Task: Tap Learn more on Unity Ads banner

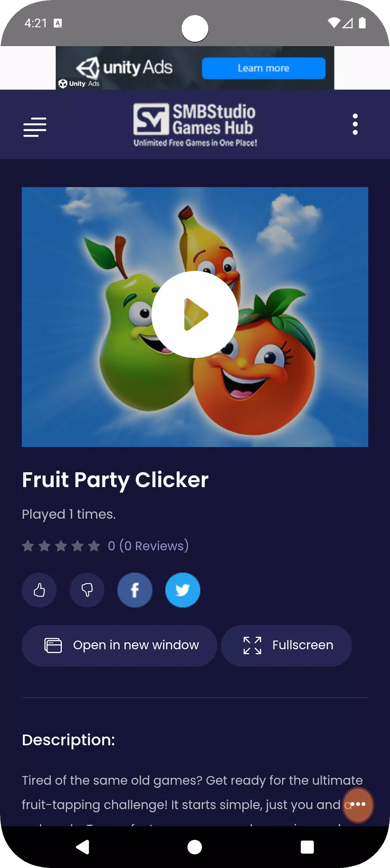Action: pos(263,68)
